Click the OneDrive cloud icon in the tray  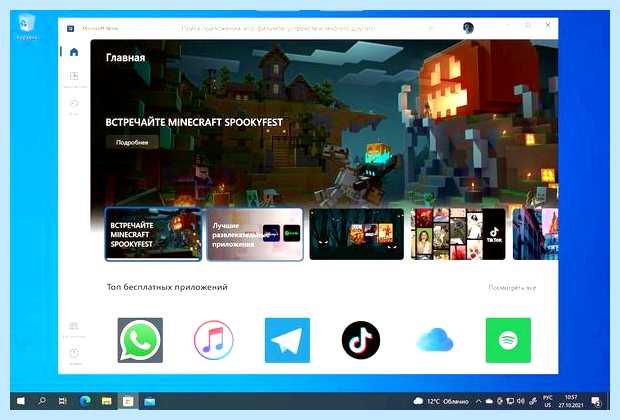coord(489,401)
